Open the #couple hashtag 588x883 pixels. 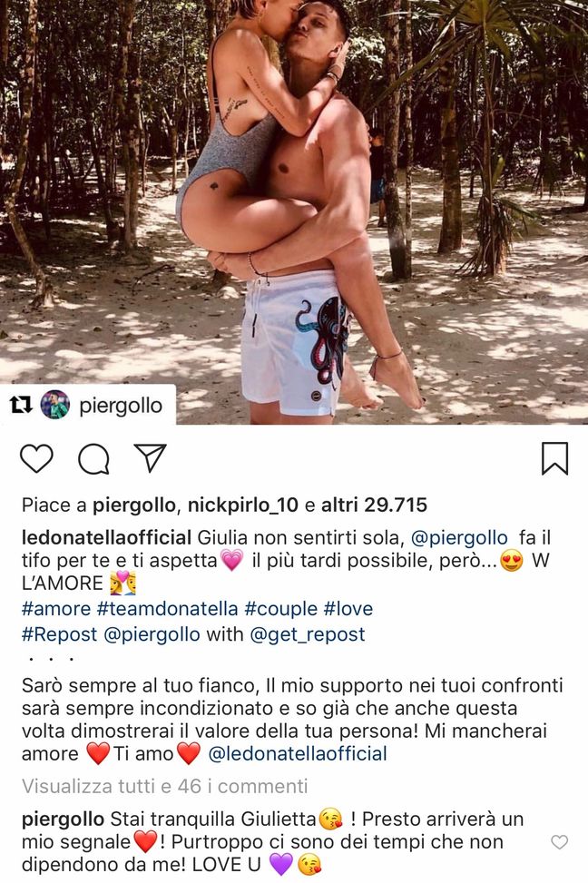click(280, 609)
